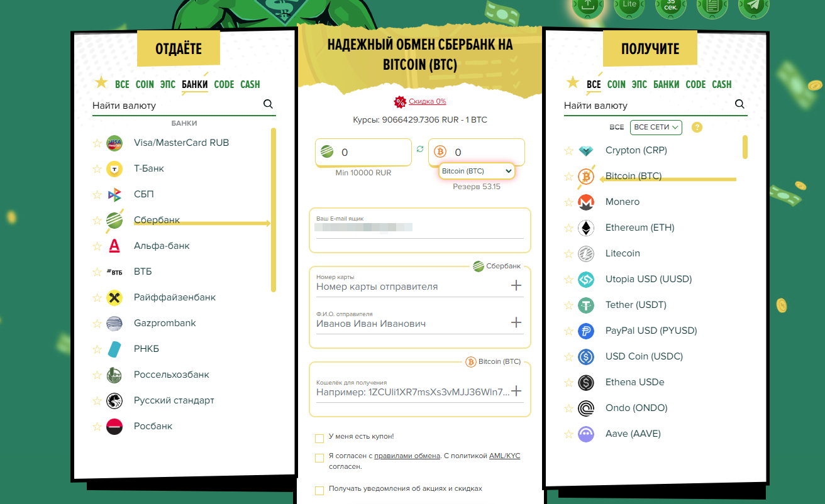825x504 pixels.
Task: Favorite Bitcoin (BTC) with its star
Action: pos(568,177)
